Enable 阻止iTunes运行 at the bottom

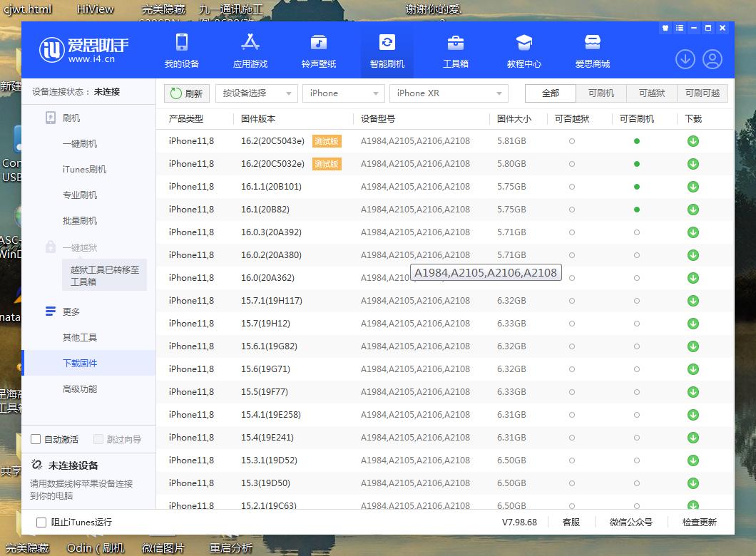(x=41, y=522)
